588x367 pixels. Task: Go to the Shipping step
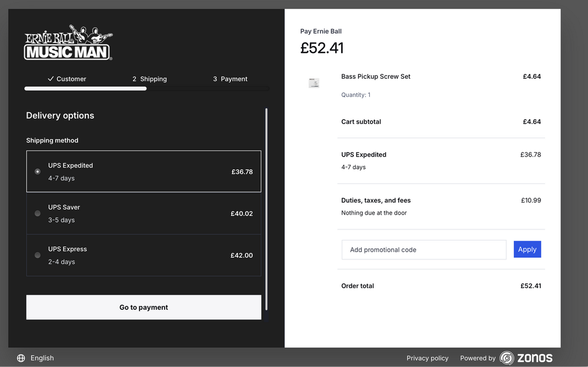[149, 79]
